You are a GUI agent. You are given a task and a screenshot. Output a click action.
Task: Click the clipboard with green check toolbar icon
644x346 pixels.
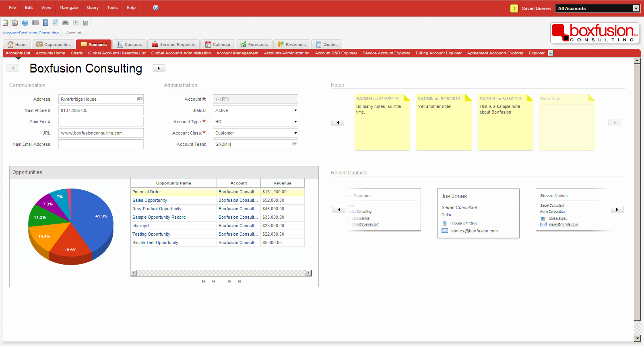coord(5,23)
